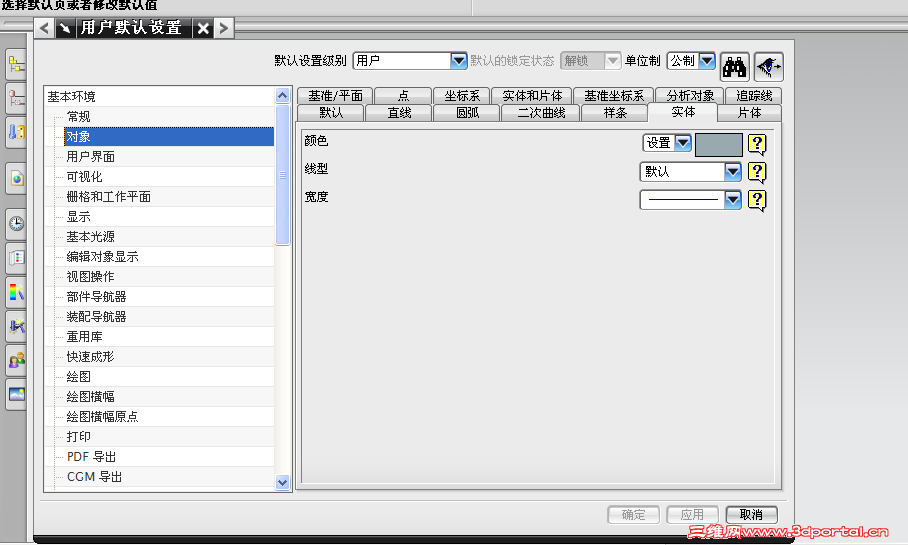The width and height of the screenshot is (908, 545).
Task: Click the 确定 button
Action: (x=634, y=515)
